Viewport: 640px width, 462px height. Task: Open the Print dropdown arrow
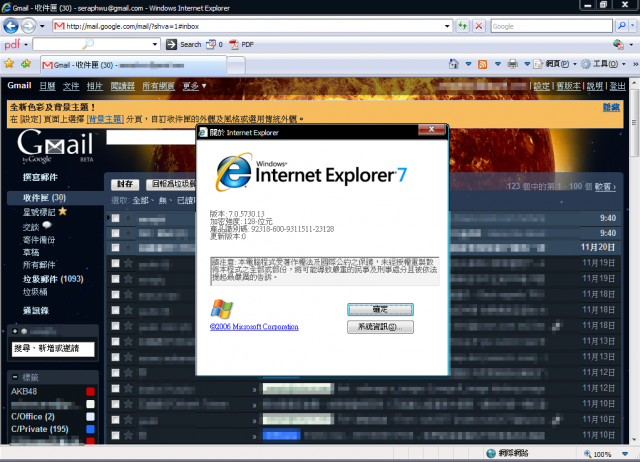(x=527, y=64)
